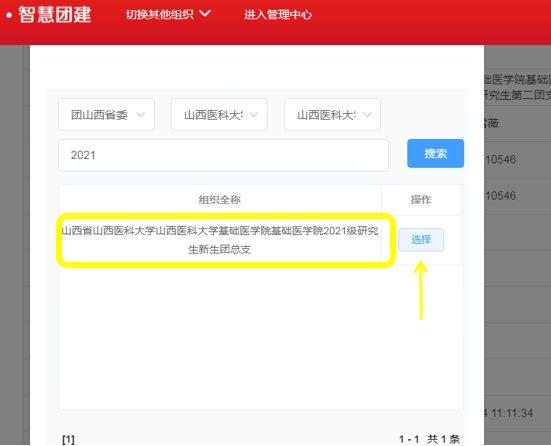551x446 pixels.
Task: Click the yellow arrow pointing at 选择
Action: click(421, 290)
